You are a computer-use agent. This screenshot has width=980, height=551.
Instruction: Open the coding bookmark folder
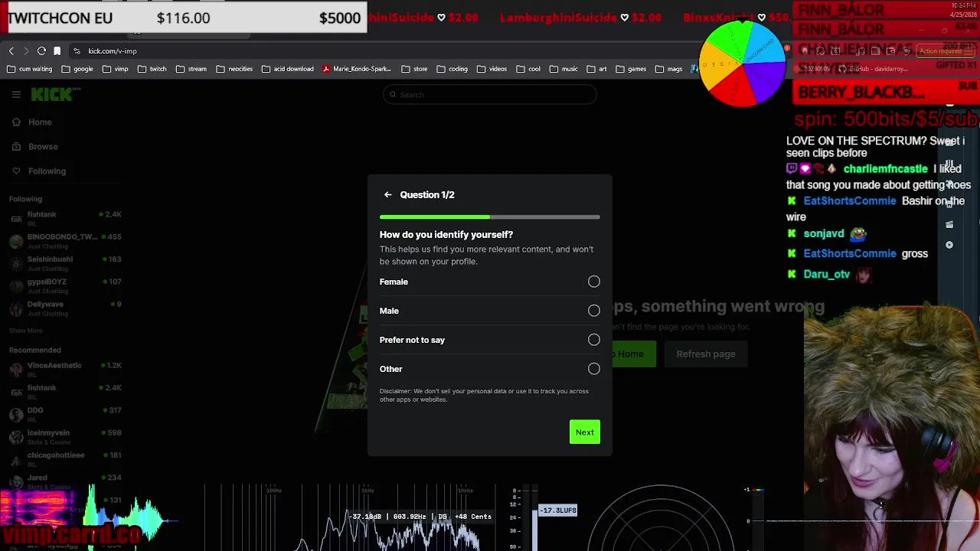pos(452,69)
